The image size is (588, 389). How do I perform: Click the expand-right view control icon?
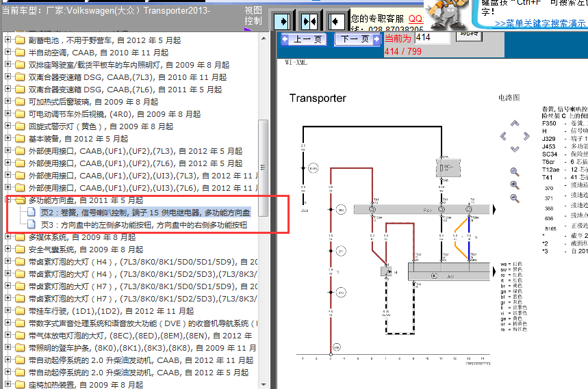283,21
